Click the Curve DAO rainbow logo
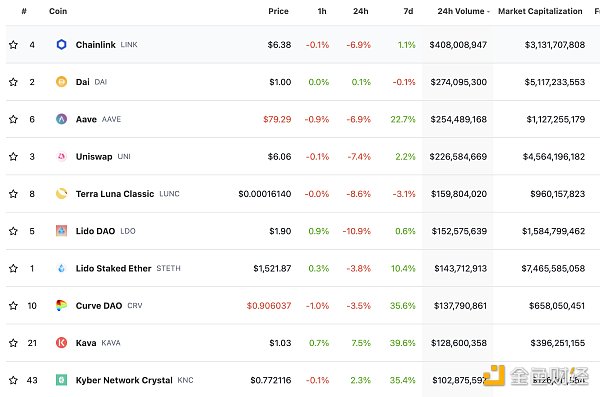Viewport: 600px width, 397px height. (61, 306)
